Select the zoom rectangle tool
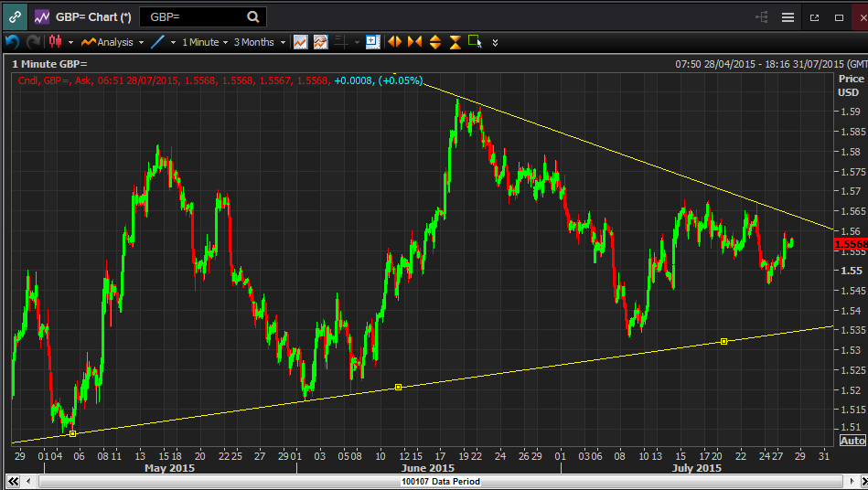The image size is (868, 490). point(475,41)
